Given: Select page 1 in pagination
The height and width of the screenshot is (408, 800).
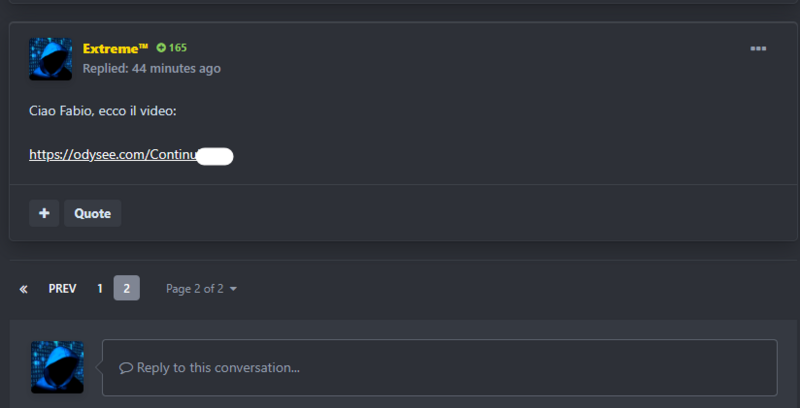Looking at the screenshot, I should [x=100, y=289].
